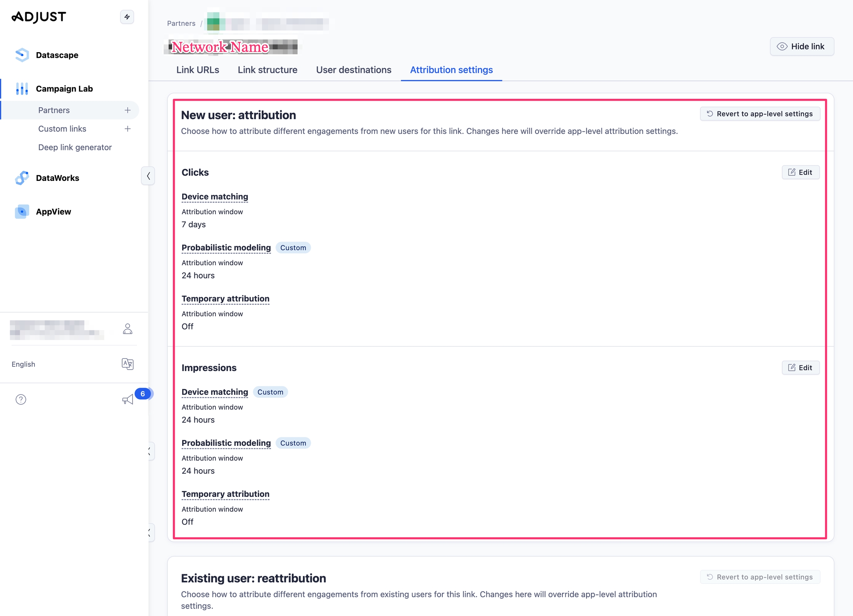Open the Link structure tab

point(267,70)
